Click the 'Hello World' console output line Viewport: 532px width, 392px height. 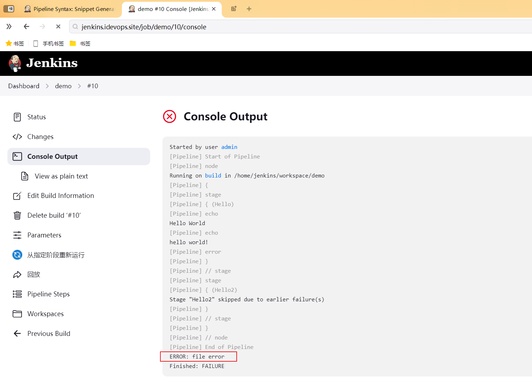coord(187,223)
